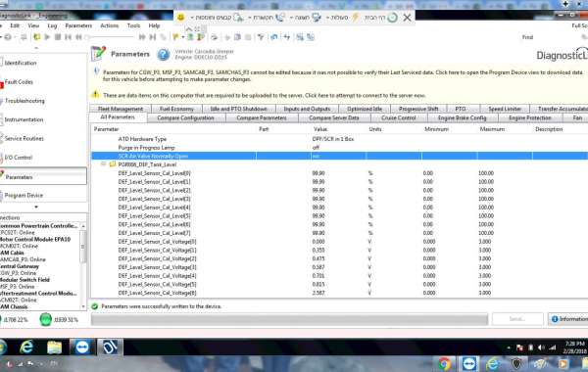Viewport: 588px width, 372px height.
Task: Click the connections list vertical scrollbar
Action: point(83,266)
